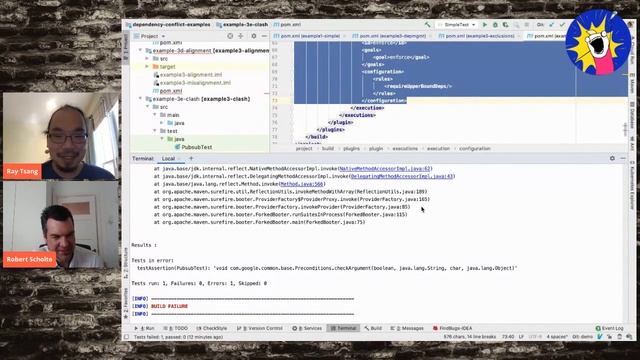640x360 pixels.
Task: Click the Build project hammer icon
Action: point(427,24)
